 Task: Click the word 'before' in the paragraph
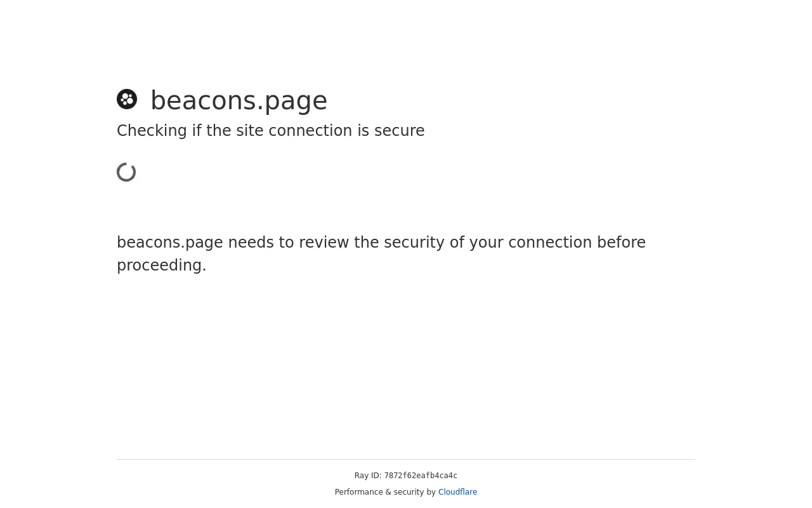point(621,243)
